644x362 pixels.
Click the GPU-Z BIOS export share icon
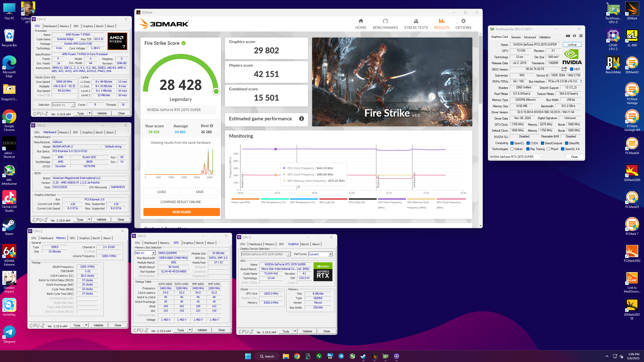(x=564, y=69)
